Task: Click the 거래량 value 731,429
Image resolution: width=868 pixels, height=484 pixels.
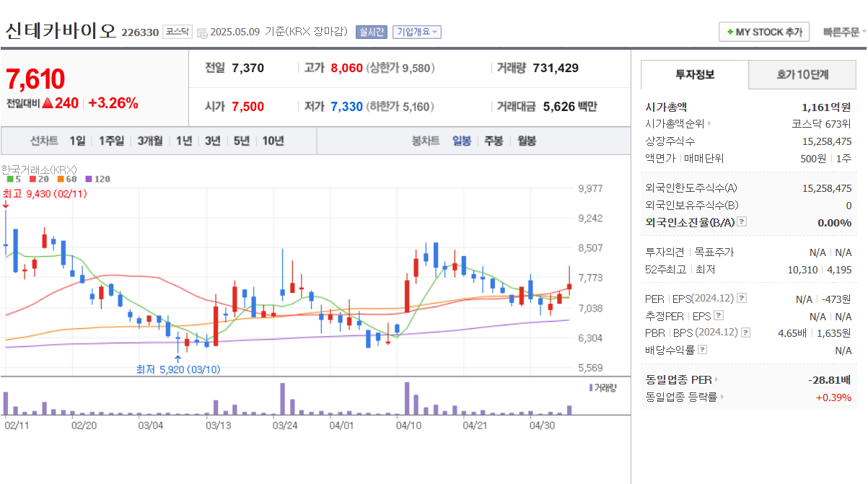Action: click(x=556, y=68)
